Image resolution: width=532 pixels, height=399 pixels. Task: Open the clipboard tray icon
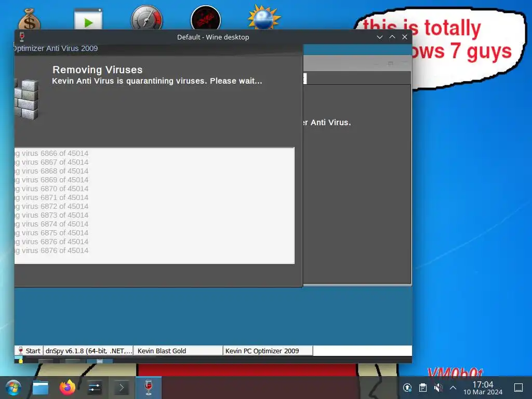point(423,388)
